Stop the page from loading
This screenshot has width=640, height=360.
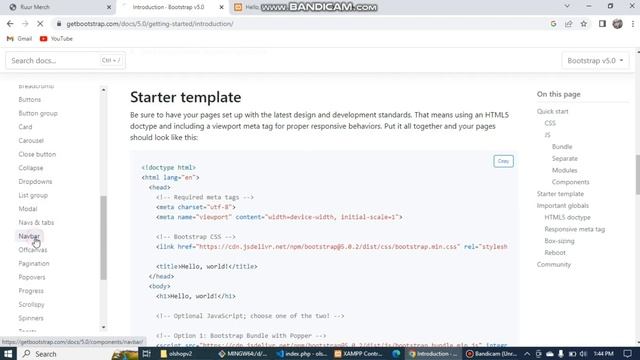point(40,24)
